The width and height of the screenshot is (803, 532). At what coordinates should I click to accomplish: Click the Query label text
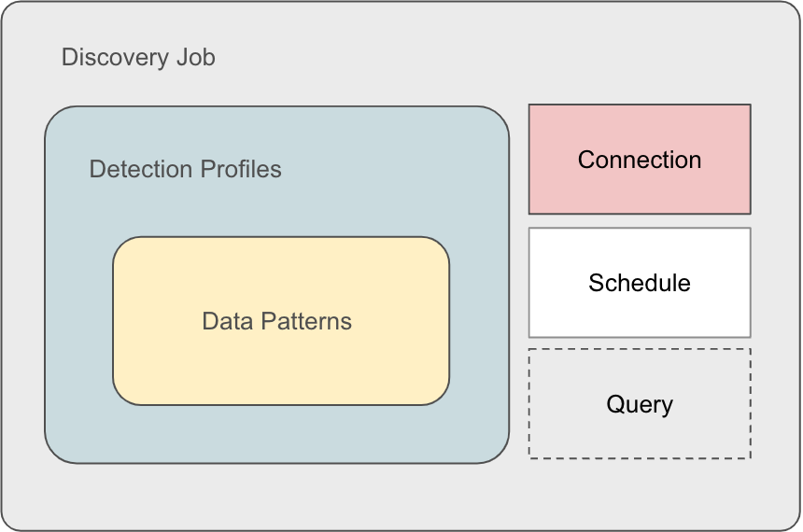point(640,404)
